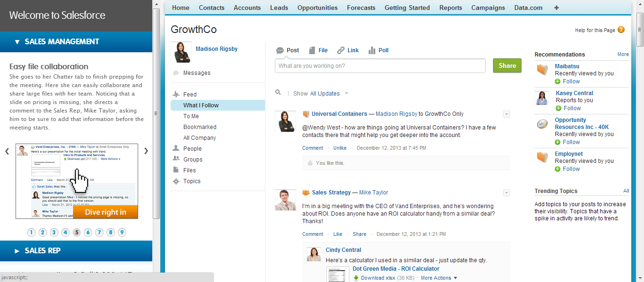This screenshot has height=282, width=644.
Task: Select the File attachment post icon
Action: [312, 50]
